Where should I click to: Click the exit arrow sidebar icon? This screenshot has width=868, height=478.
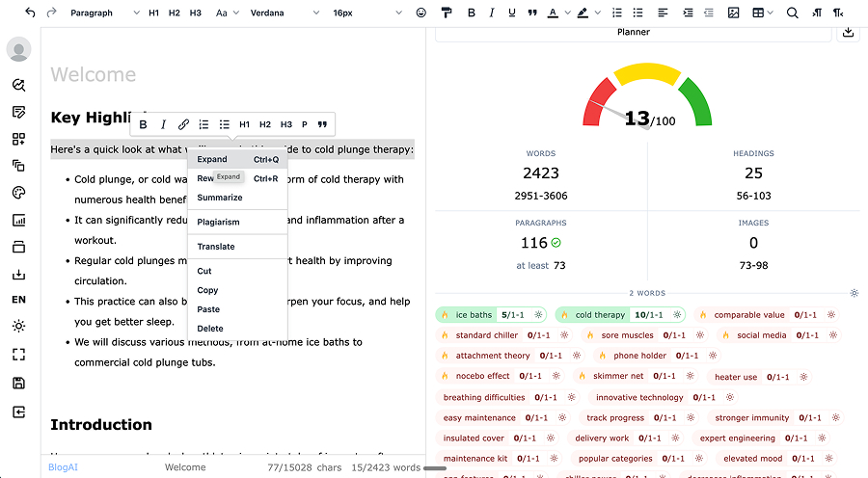point(19,412)
